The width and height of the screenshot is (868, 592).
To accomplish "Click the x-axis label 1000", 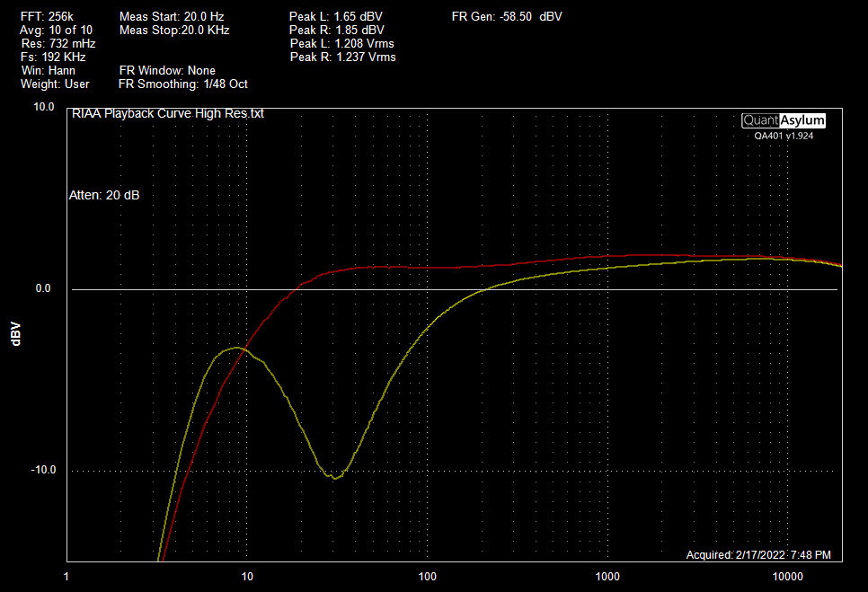I will [607, 577].
